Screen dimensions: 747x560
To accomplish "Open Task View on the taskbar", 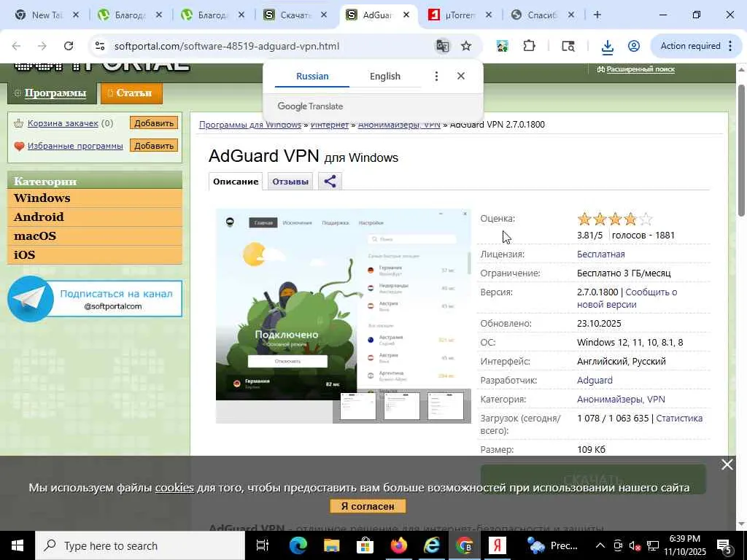I will pos(263,545).
